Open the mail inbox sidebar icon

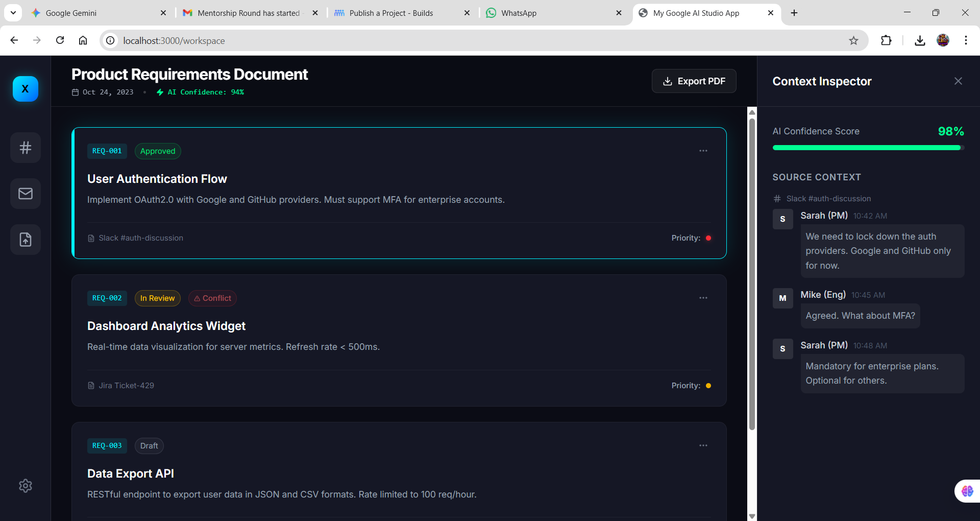click(26, 194)
